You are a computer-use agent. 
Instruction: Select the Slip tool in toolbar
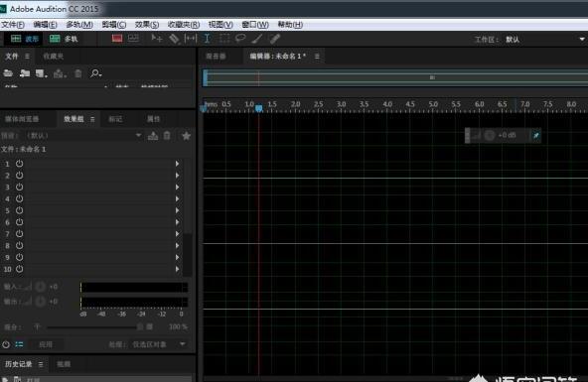(x=191, y=39)
